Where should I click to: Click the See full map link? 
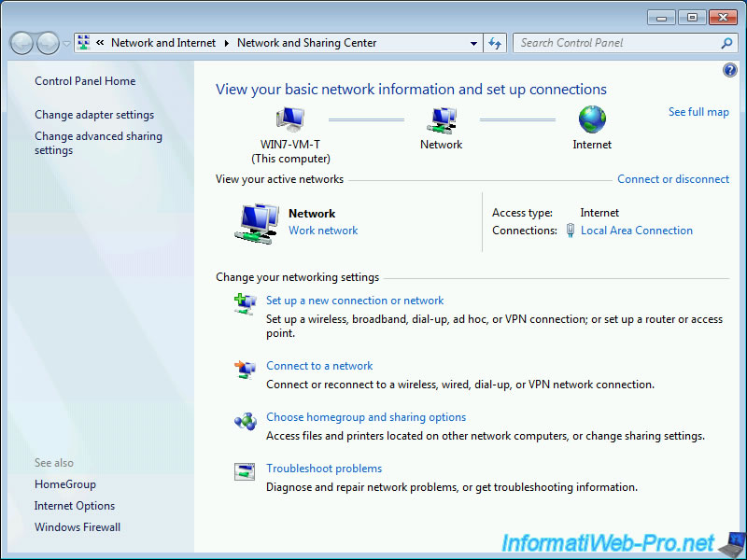[698, 112]
